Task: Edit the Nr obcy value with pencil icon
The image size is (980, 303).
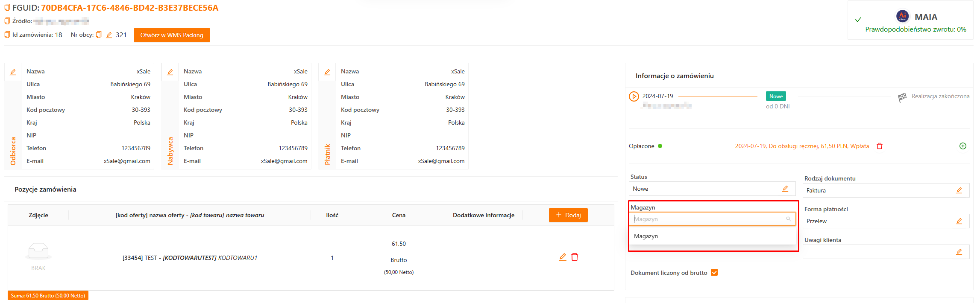Action: coord(109,35)
